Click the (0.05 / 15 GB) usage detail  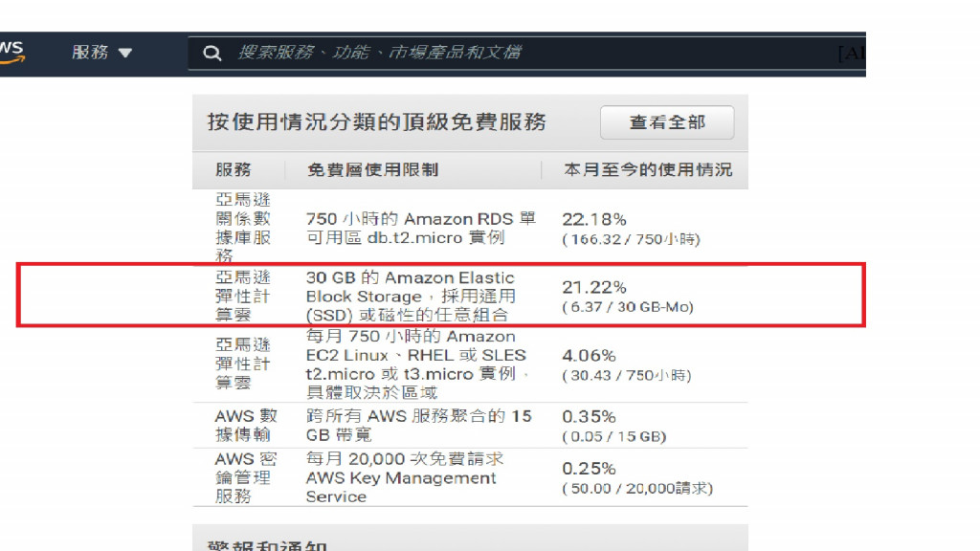coord(614,436)
